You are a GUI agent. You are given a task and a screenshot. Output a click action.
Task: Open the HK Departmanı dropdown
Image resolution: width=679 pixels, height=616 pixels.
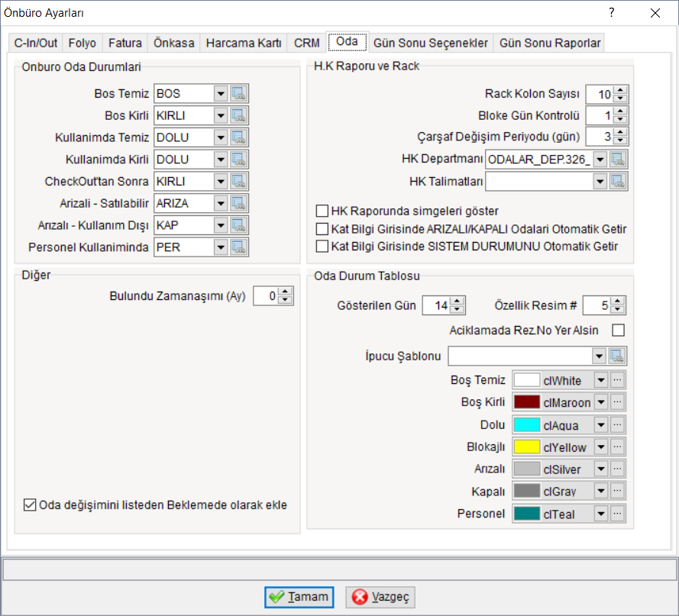tap(600, 160)
